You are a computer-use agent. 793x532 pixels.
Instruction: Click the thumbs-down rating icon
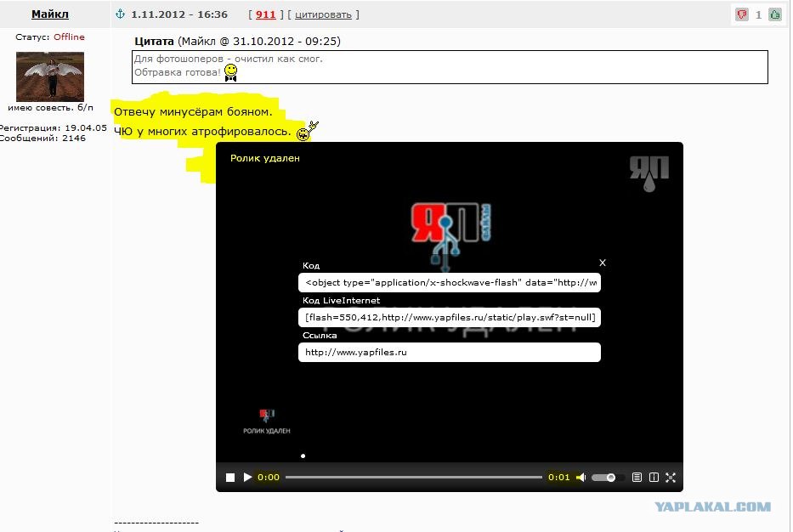[741, 14]
